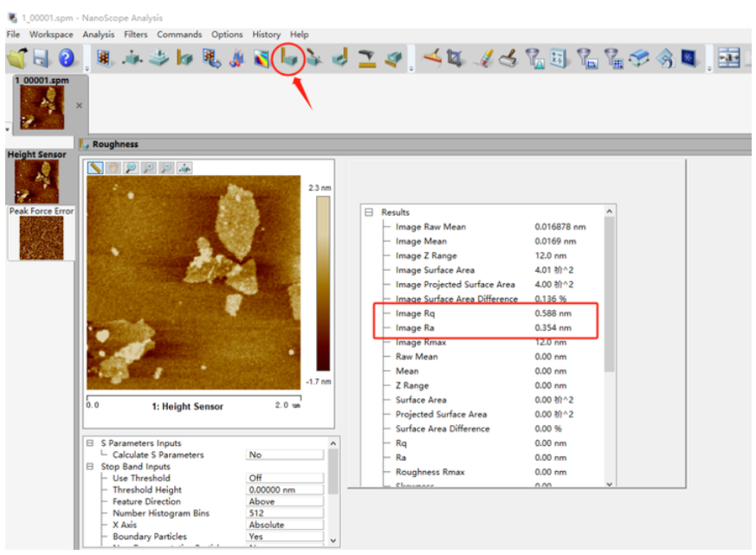Select the Peak Force Error channel thumbnail
This screenshot has width=756, height=555.
click(41, 237)
